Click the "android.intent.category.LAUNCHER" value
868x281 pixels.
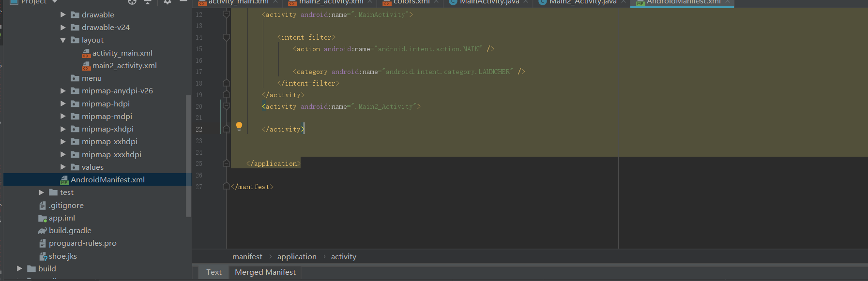[448, 72]
